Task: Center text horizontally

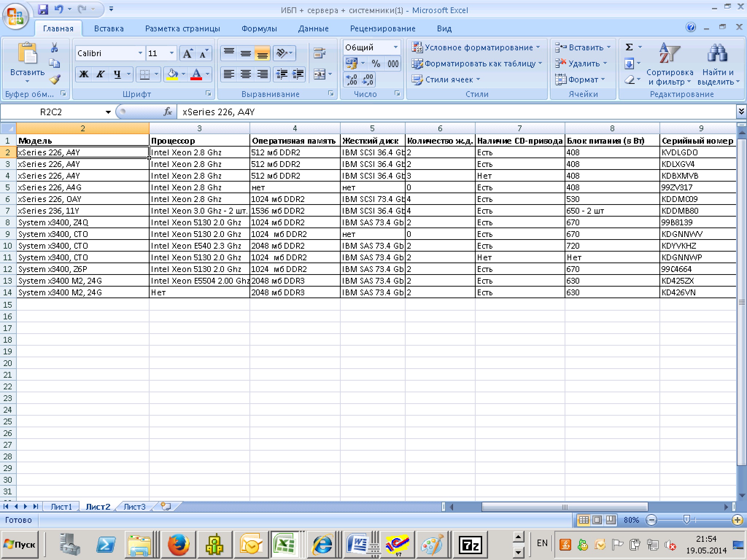Action: [x=246, y=74]
